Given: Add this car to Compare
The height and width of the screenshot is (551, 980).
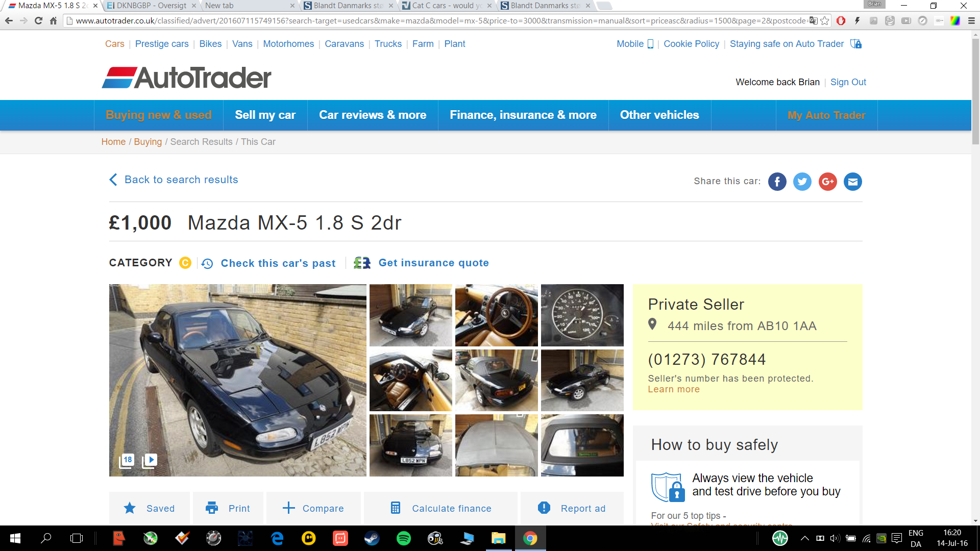Looking at the screenshot, I should point(313,508).
